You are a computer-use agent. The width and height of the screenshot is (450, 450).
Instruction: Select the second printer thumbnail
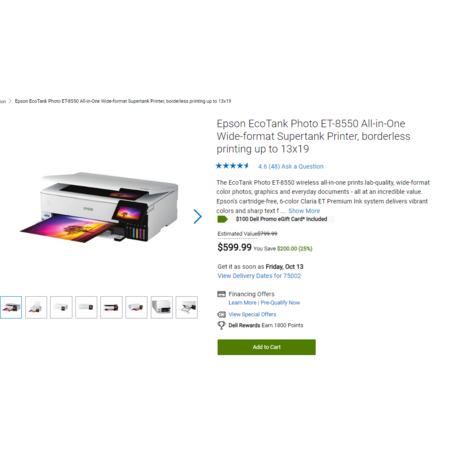(x=36, y=307)
